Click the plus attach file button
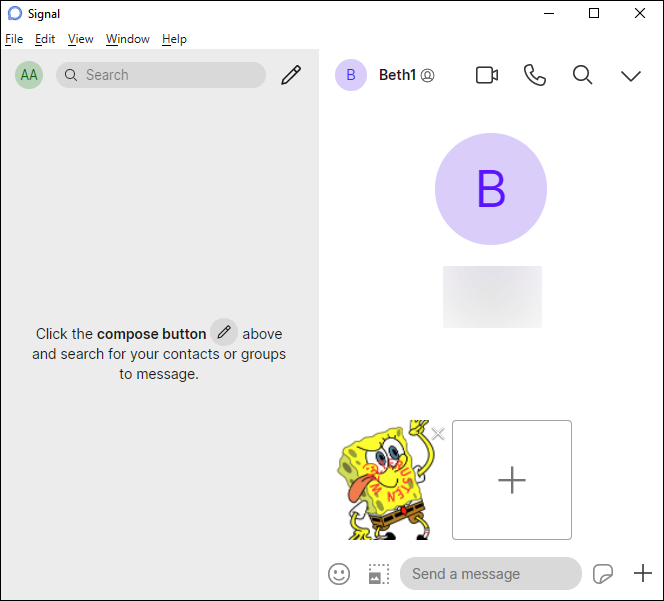 pyautogui.click(x=642, y=573)
